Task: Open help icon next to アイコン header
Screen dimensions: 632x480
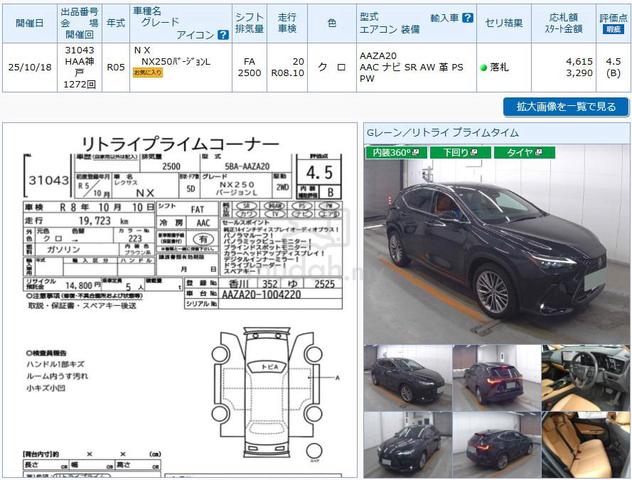Action: (x=223, y=35)
